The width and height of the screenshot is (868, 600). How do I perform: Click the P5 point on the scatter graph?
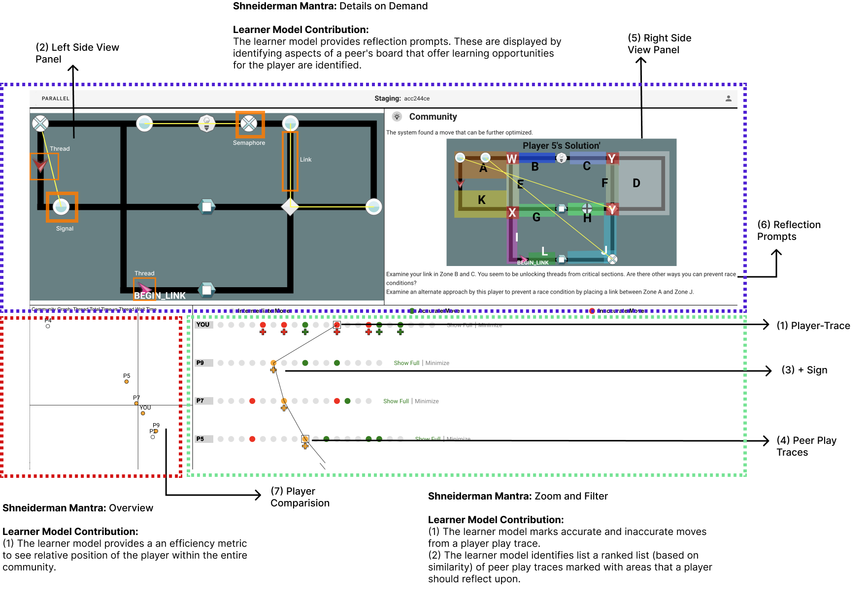click(x=127, y=380)
